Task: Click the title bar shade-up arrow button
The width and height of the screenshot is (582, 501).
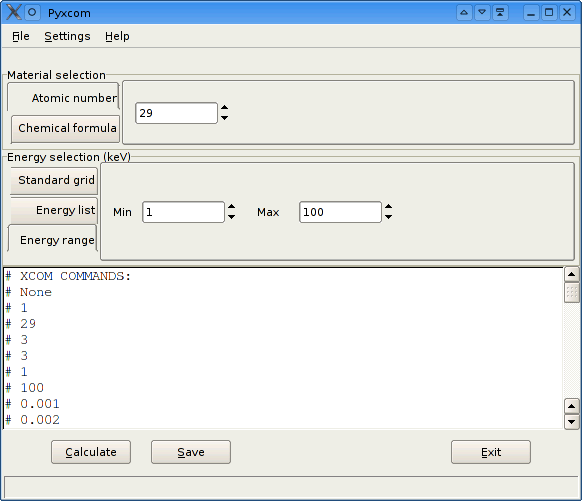Action: pyautogui.click(x=464, y=13)
